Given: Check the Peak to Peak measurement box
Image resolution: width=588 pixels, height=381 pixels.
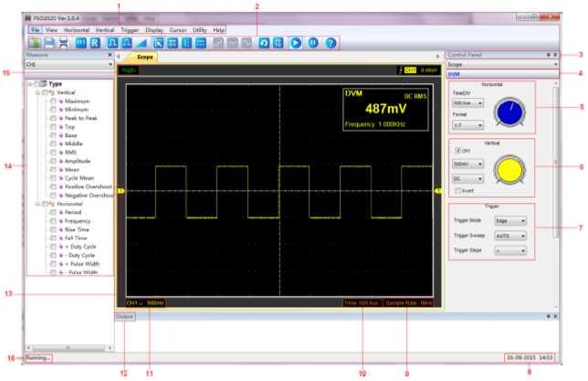Looking at the screenshot, I should coord(53,118).
